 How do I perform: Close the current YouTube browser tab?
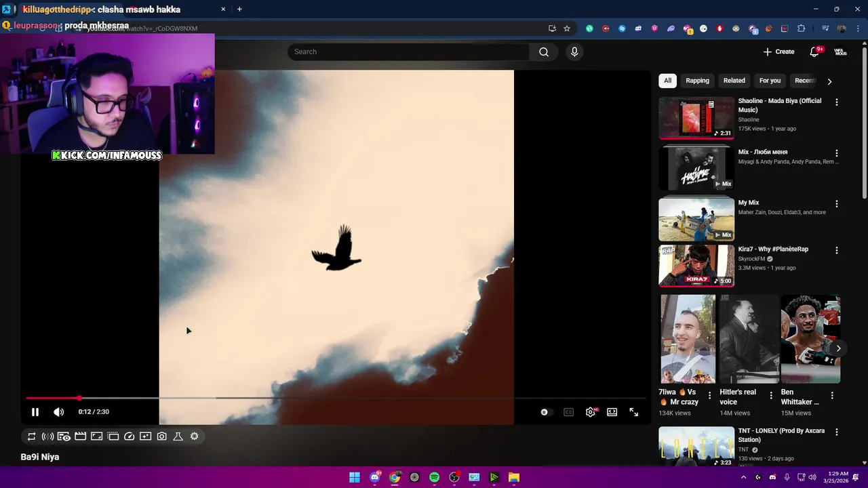tap(223, 9)
